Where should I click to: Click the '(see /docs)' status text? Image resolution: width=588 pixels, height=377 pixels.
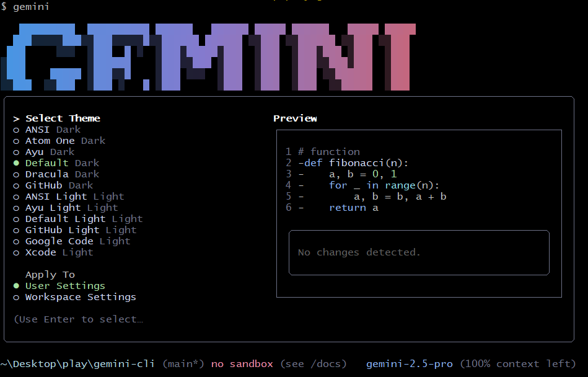[x=313, y=364]
